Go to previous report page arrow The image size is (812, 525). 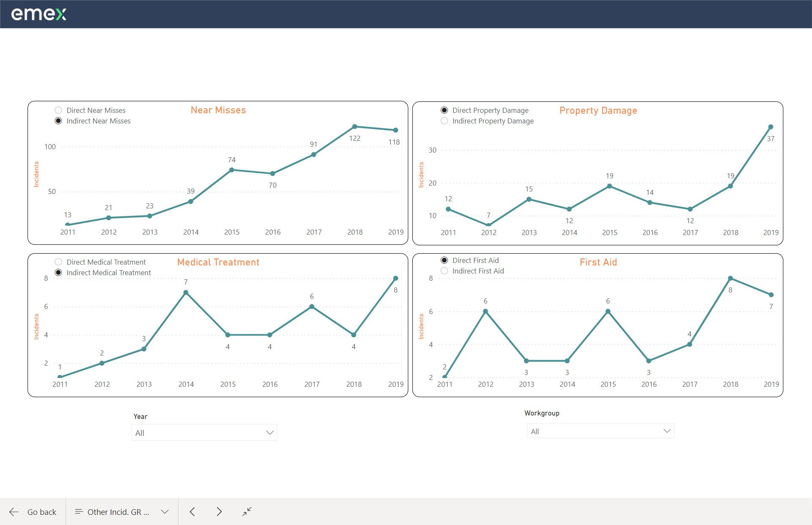[192, 512]
